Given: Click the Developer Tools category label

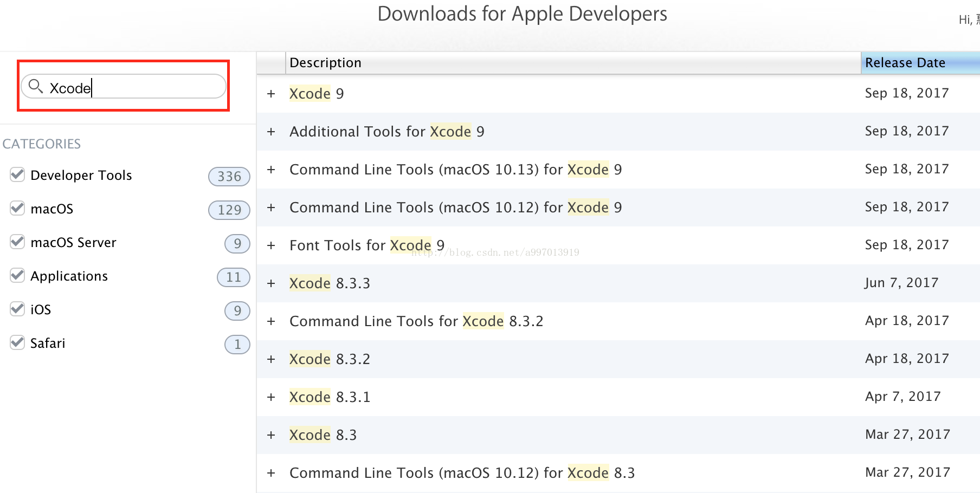Looking at the screenshot, I should coord(81,176).
